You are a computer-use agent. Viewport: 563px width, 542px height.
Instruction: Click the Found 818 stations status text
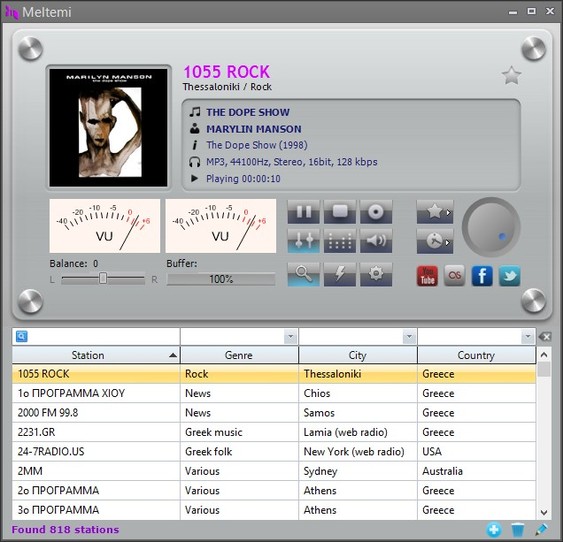coord(65,530)
